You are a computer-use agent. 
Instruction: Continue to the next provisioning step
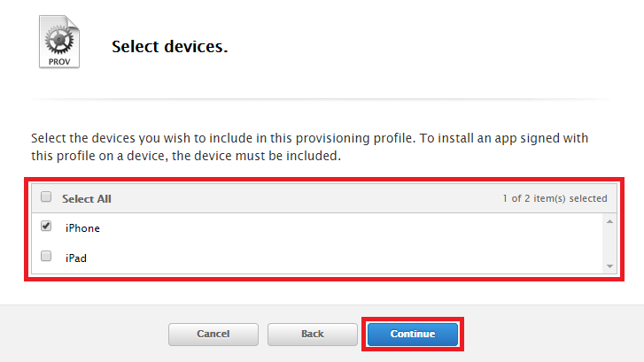(x=413, y=334)
